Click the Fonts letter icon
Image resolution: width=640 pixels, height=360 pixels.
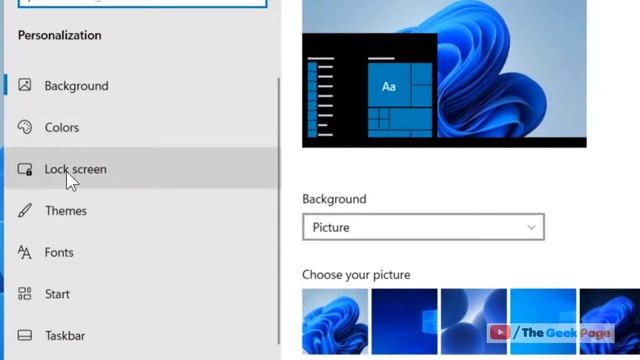click(24, 252)
